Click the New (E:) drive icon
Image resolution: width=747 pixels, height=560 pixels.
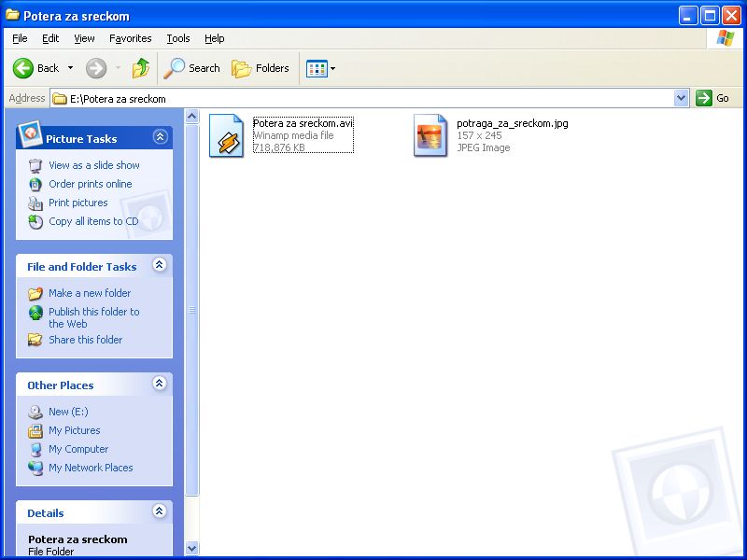[35, 412]
